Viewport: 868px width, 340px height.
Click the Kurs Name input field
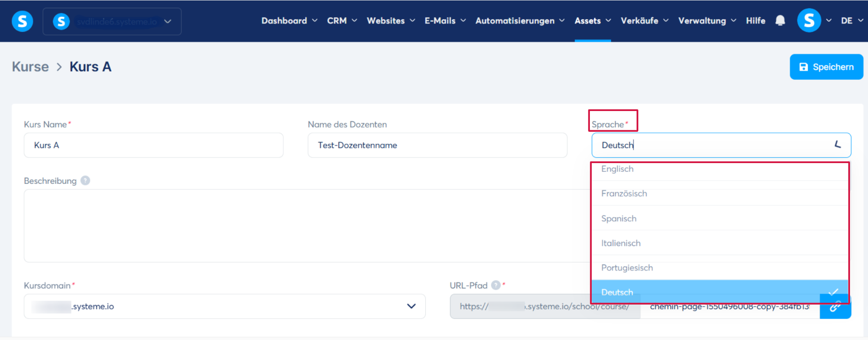[154, 145]
